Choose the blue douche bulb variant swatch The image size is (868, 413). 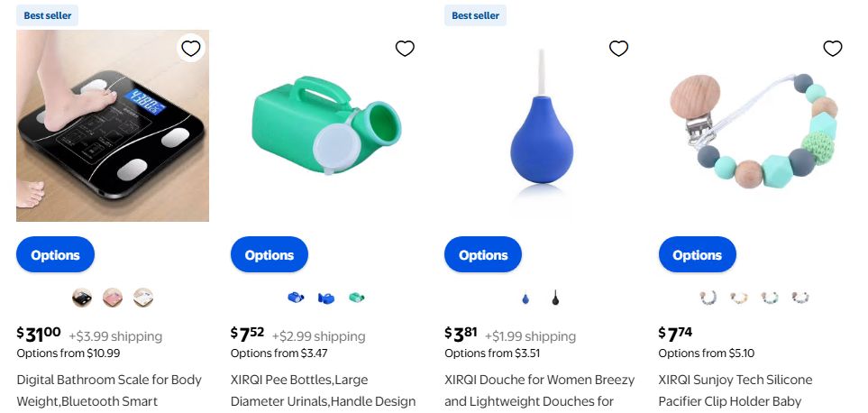[525, 298]
